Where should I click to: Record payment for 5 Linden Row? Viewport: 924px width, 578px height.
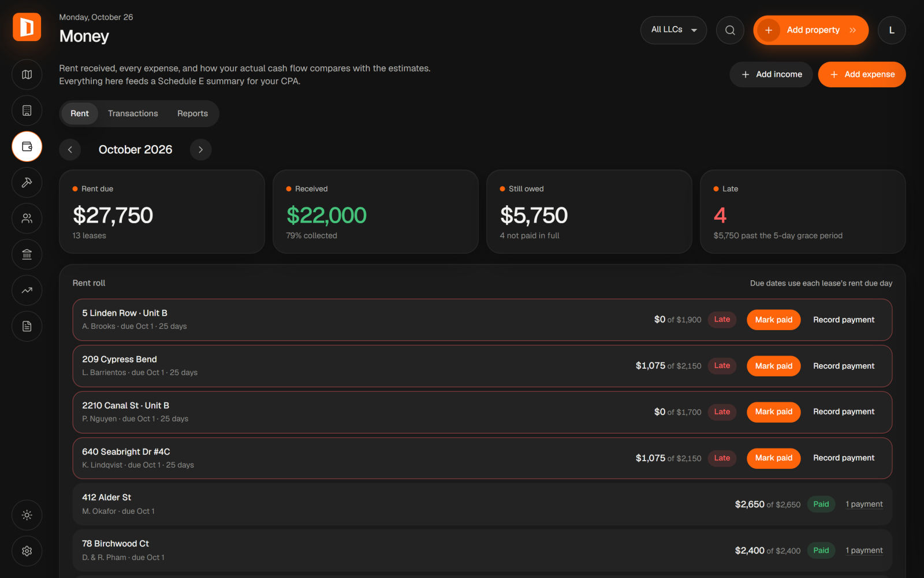pyautogui.click(x=844, y=320)
